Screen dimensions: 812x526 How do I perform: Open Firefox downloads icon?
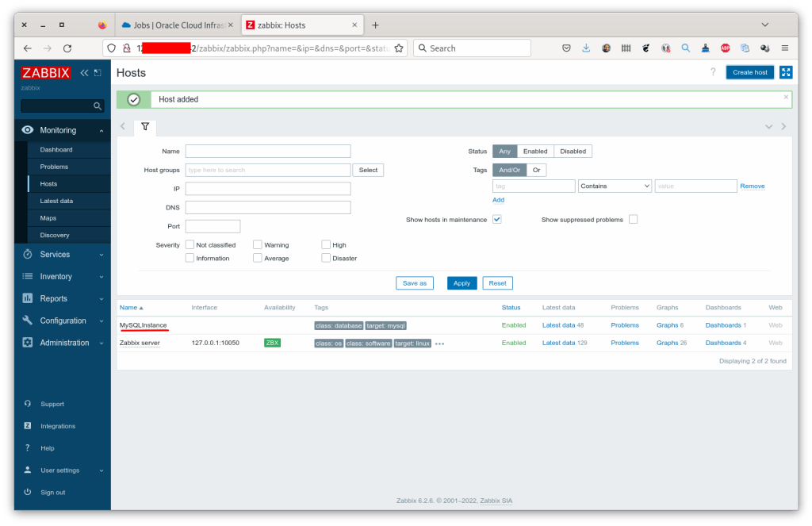(x=586, y=48)
